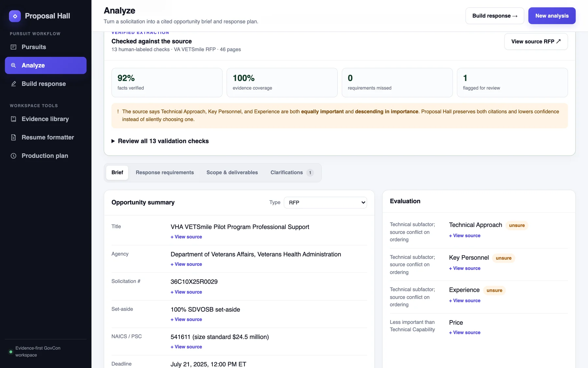The image size is (588, 368).
Task: Click the 13 human-labeled checks subtitle
Action: point(176,49)
